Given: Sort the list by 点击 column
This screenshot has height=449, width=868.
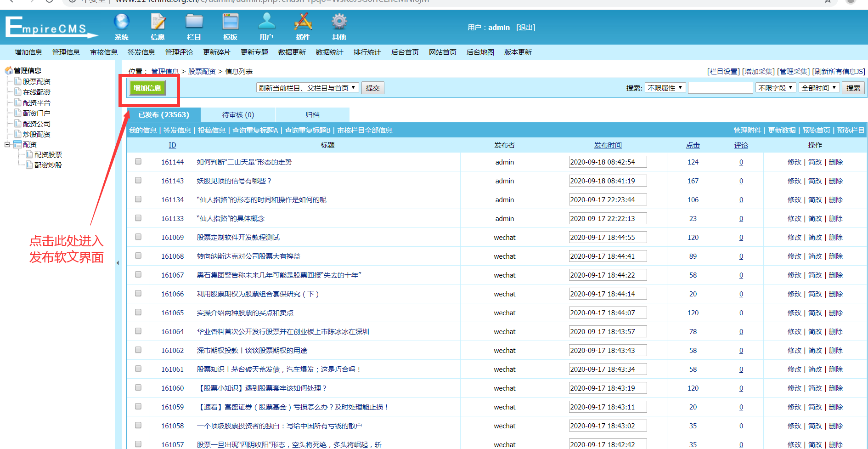Looking at the screenshot, I should coord(693,145).
